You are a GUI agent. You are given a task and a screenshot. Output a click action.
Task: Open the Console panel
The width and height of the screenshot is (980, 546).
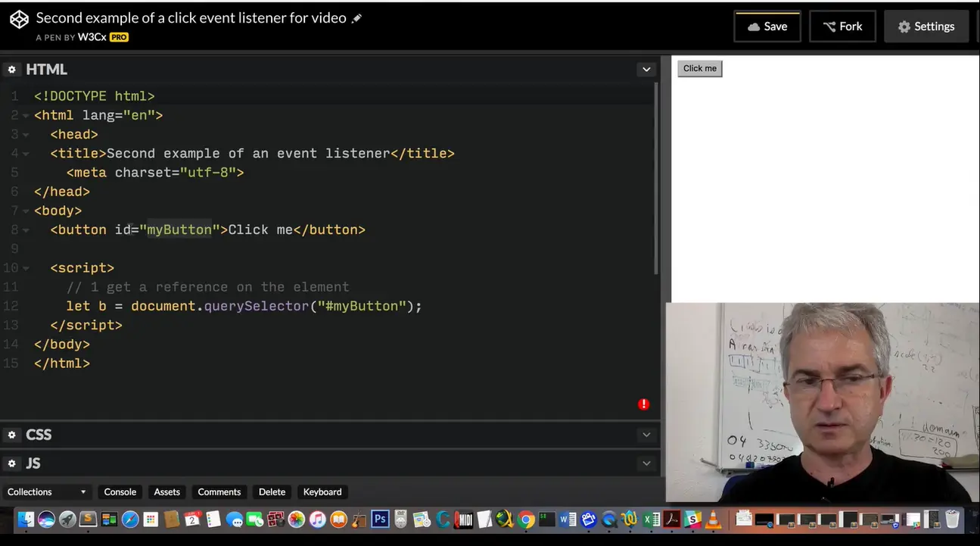pyautogui.click(x=120, y=492)
